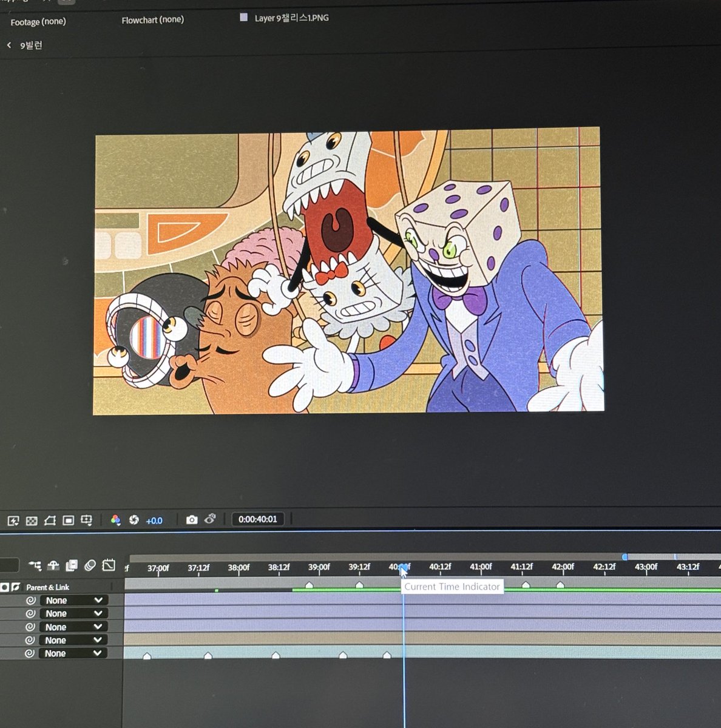This screenshot has width=721, height=728.
Task: Click the 43:00f mark on time ruler
Action: [646, 567]
